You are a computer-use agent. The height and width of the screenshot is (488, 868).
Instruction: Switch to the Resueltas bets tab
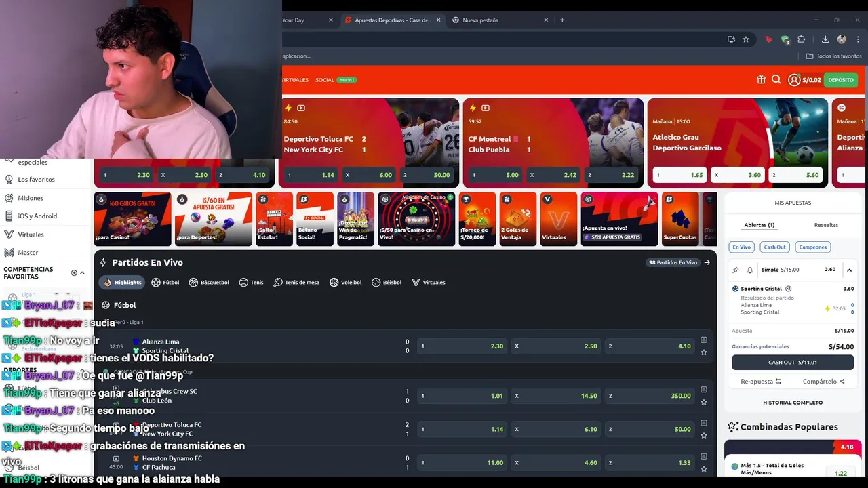(826, 225)
